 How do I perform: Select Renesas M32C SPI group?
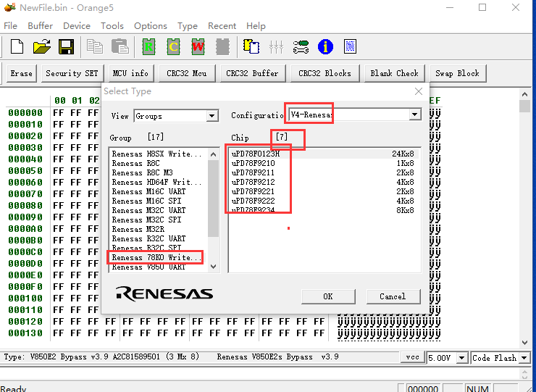click(x=159, y=220)
